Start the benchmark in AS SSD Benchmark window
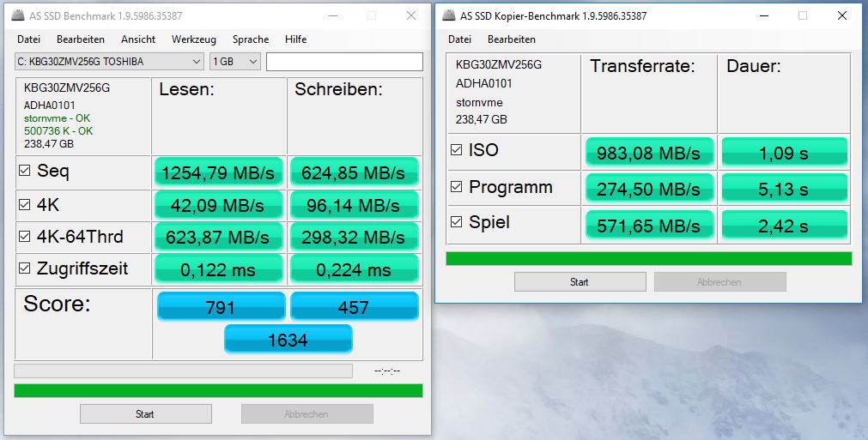The width and height of the screenshot is (868, 440). click(x=146, y=414)
